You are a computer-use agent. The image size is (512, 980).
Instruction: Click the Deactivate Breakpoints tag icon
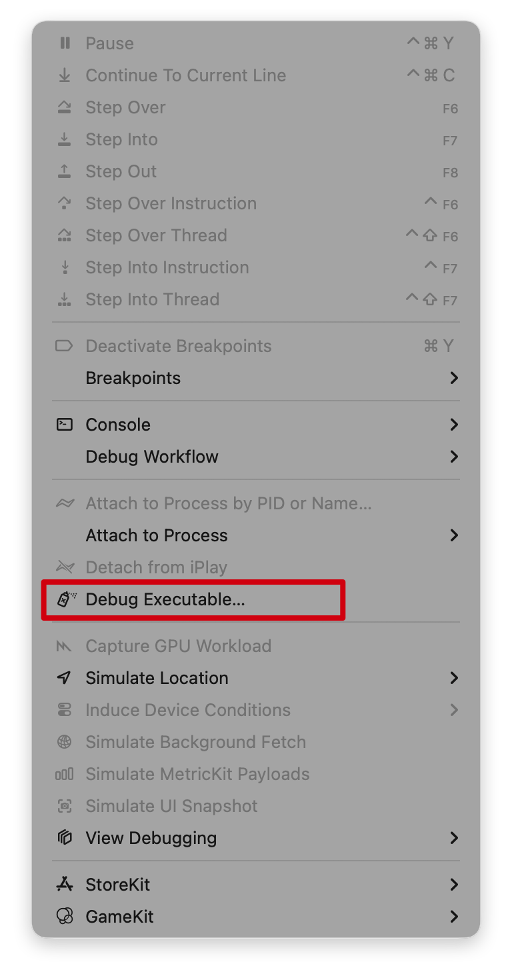(65, 346)
